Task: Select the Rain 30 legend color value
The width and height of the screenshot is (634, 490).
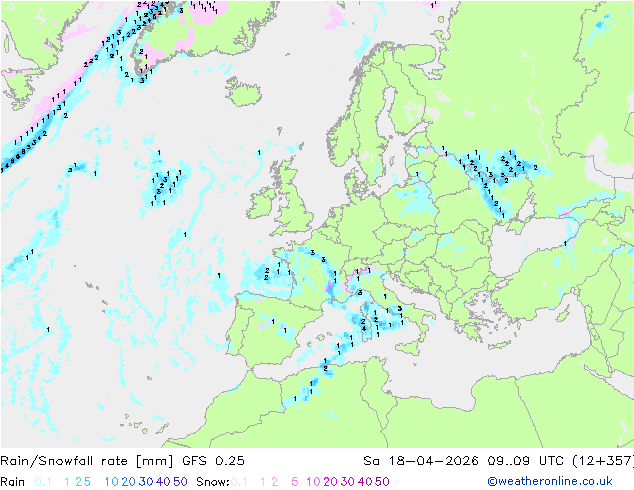Action: pyautogui.click(x=146, y=482)
